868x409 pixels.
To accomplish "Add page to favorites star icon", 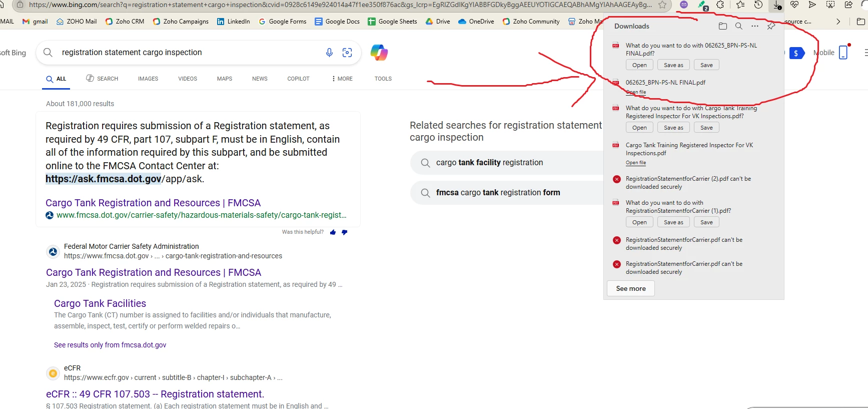I will [662, 5].
